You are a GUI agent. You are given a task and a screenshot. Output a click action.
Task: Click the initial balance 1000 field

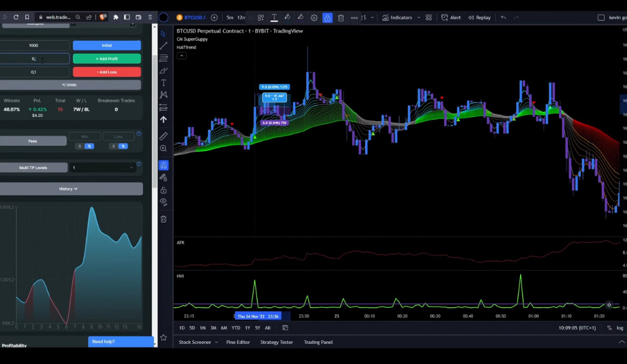pyautogui.click(x=34, y=45)
